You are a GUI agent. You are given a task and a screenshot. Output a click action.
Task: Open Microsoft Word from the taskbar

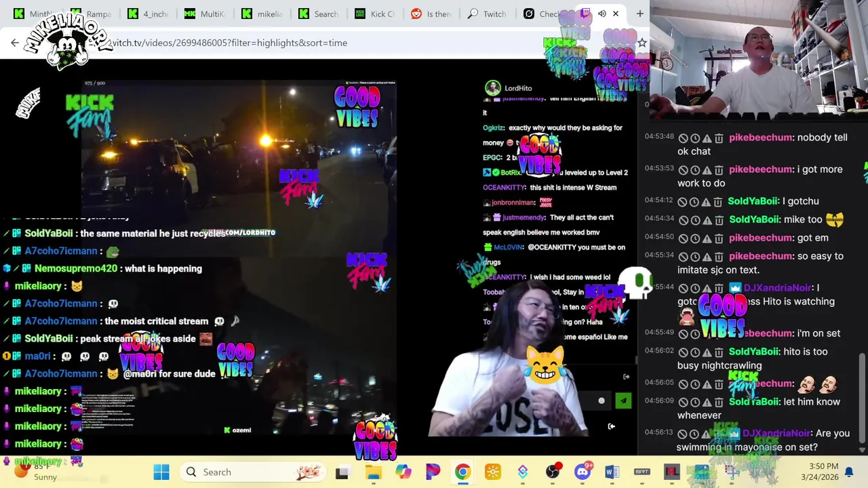pyautogui.click(x=612, y=472)
